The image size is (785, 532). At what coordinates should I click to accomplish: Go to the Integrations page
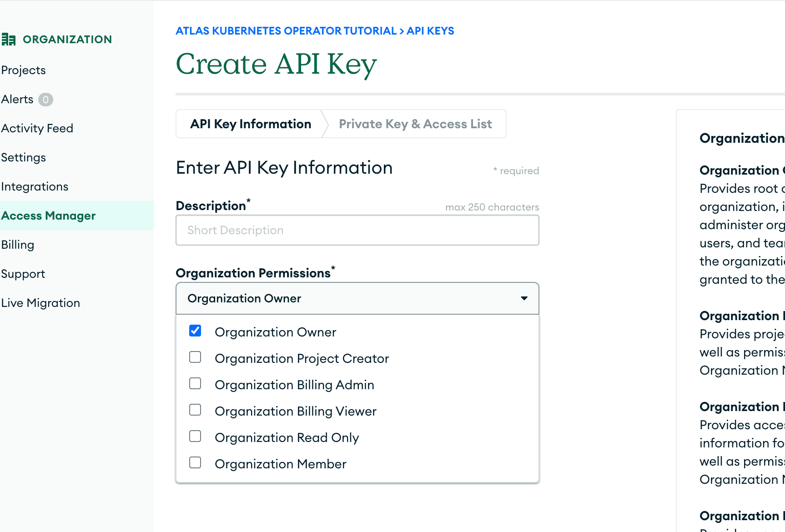[35, 186]
